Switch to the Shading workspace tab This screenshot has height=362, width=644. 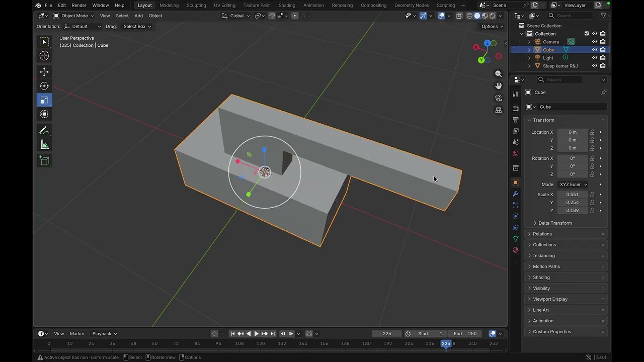click(287, 5)
